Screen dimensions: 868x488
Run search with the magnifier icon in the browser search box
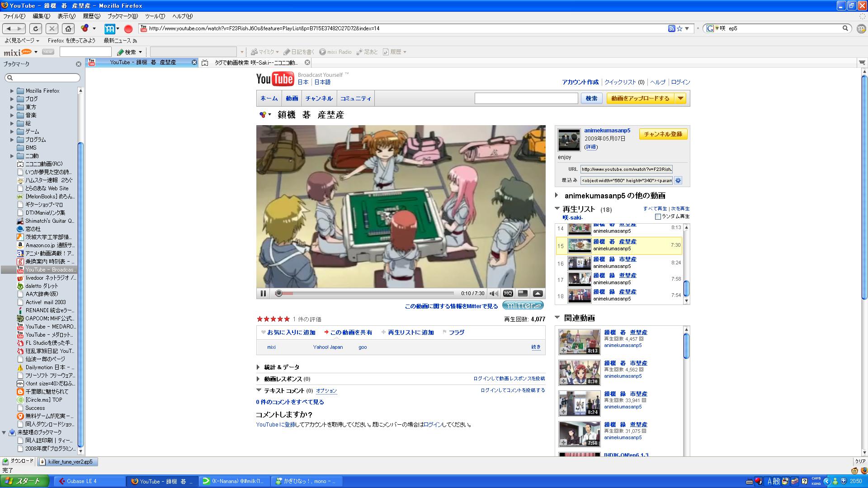coord(845,28)
